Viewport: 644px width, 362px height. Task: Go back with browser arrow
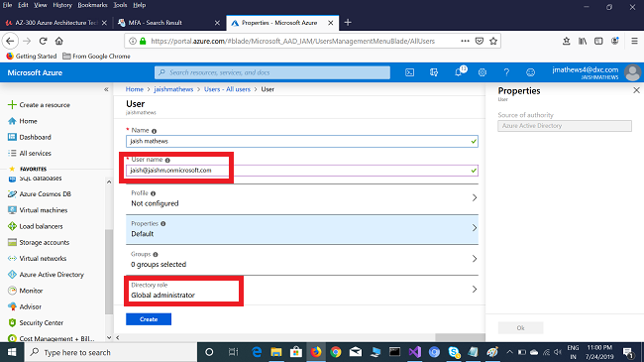[x=10, y=41]
